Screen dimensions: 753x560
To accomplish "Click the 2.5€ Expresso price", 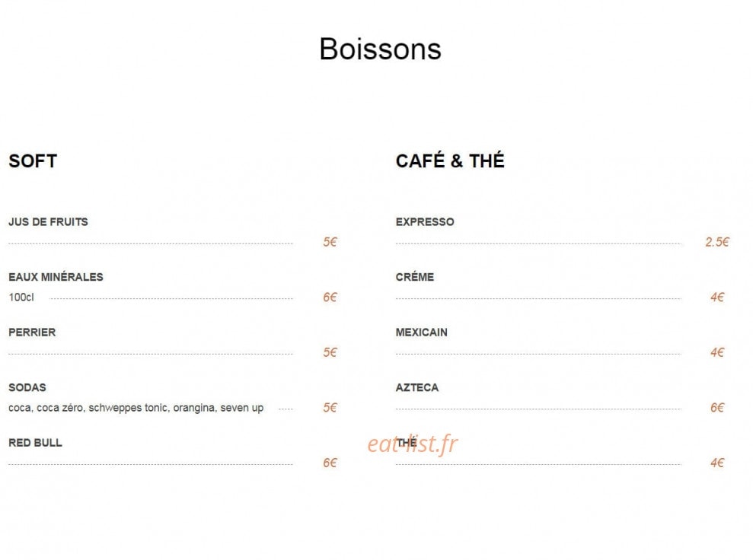I will click(x=717, y=242).
